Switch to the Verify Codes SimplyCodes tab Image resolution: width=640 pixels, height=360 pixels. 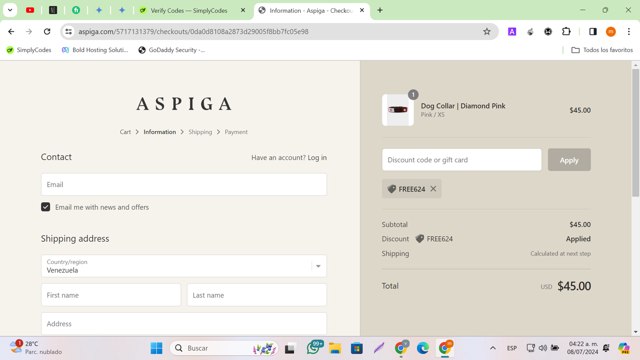189,11
